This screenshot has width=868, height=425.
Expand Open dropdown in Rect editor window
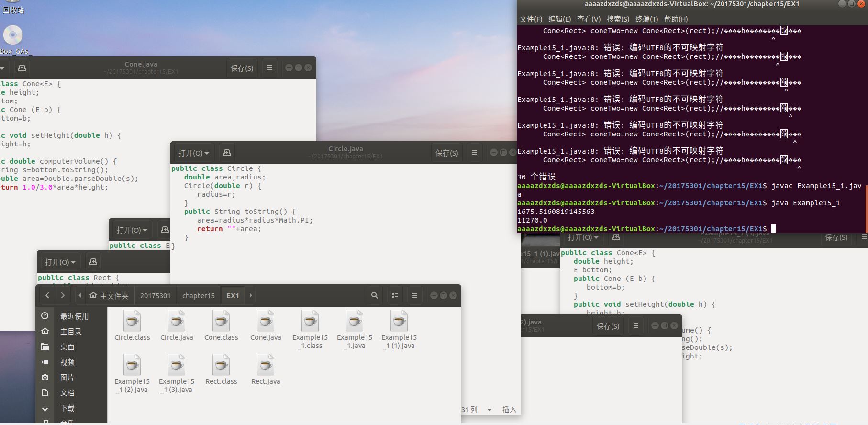coord(60,262)
